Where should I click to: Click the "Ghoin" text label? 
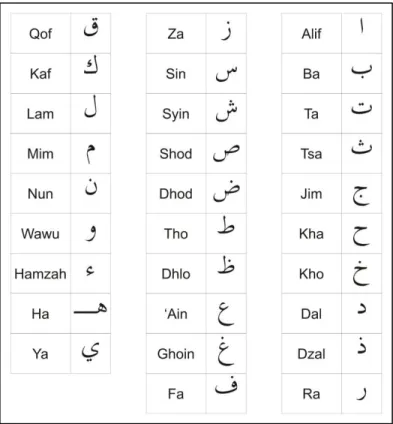pyautogui.click(x=176, y=354)
